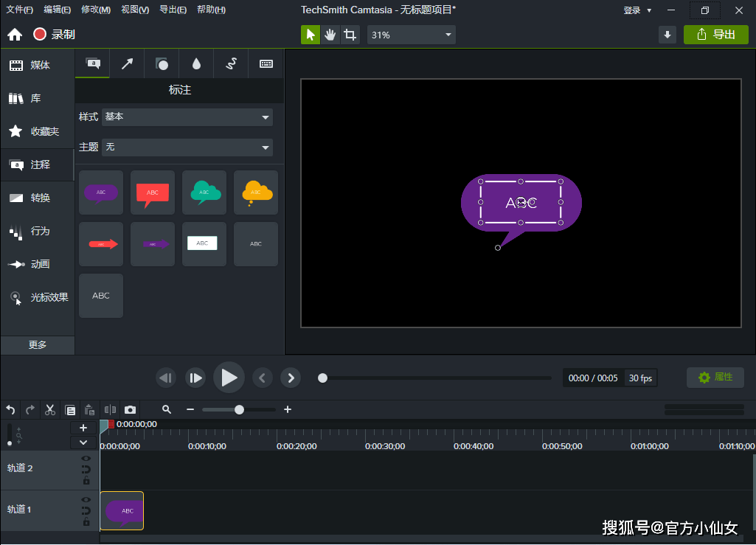756x545 pixels.
Task: Open the 主题 theme dropdown
Action: tap(187, 147)
